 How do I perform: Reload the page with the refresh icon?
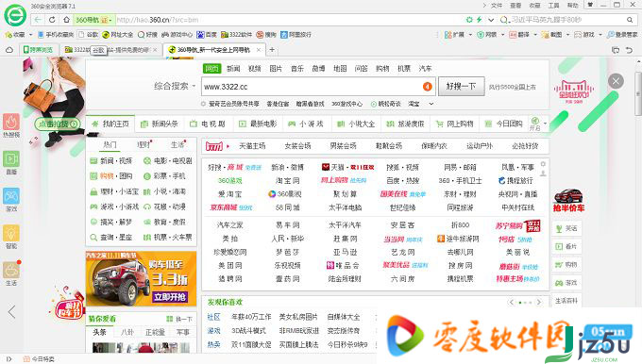52,20
